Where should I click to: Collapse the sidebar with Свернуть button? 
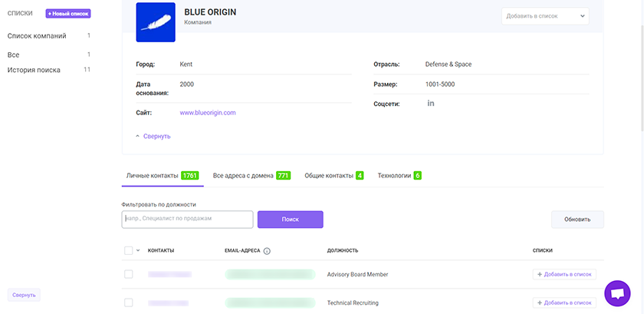coord(24,295)
